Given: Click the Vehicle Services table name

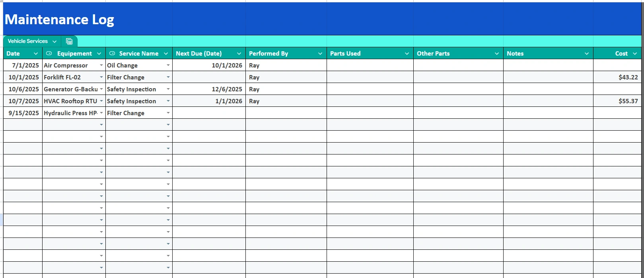Looking at the screenshot, I should 28,41.
